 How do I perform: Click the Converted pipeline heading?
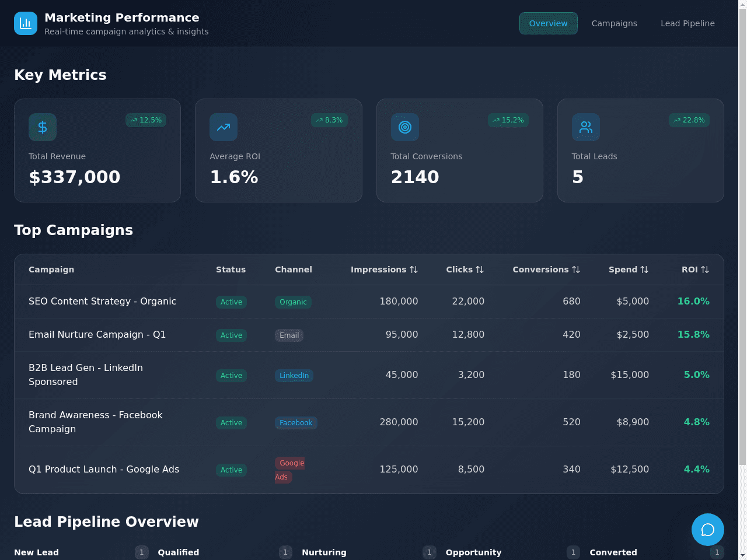click(613, 552)
